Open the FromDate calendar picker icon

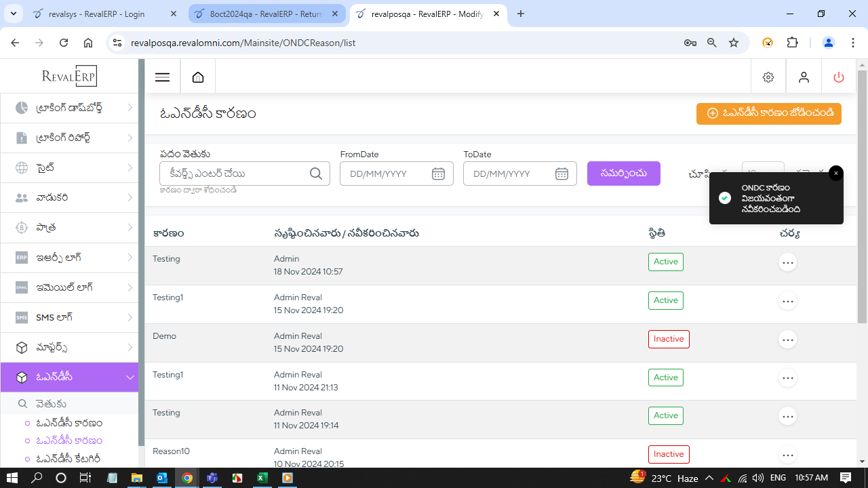click(x=438, y=174)
